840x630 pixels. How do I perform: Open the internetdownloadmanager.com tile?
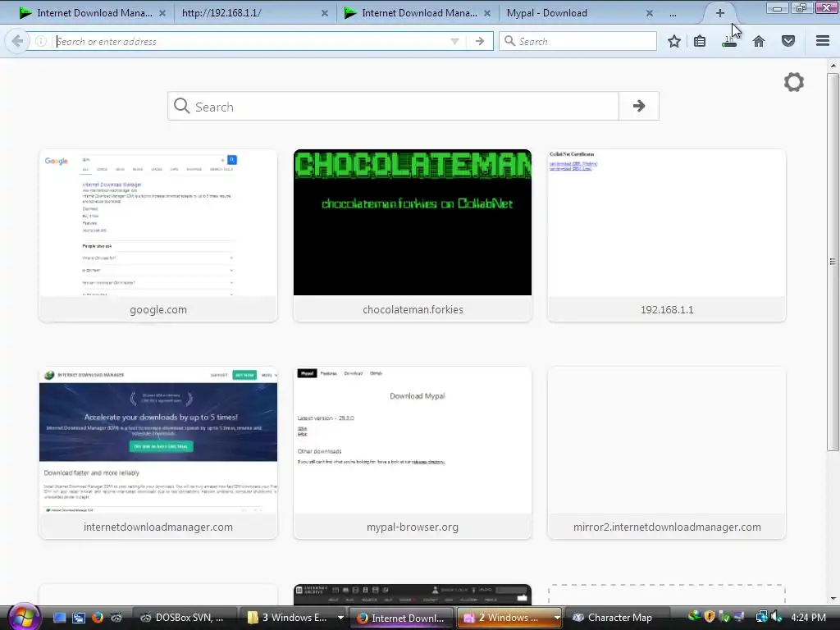tap(158, 453)
